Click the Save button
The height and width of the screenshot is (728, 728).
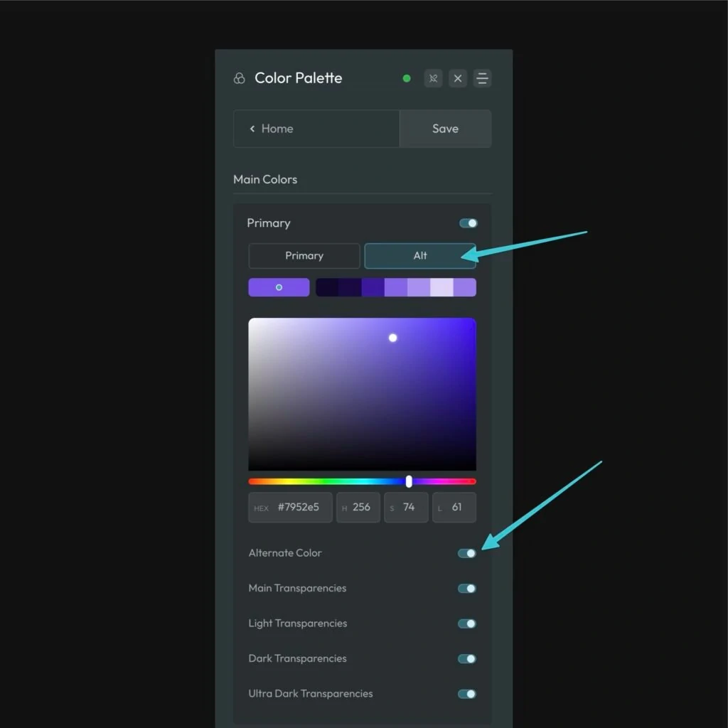click(x=445, y=129)
